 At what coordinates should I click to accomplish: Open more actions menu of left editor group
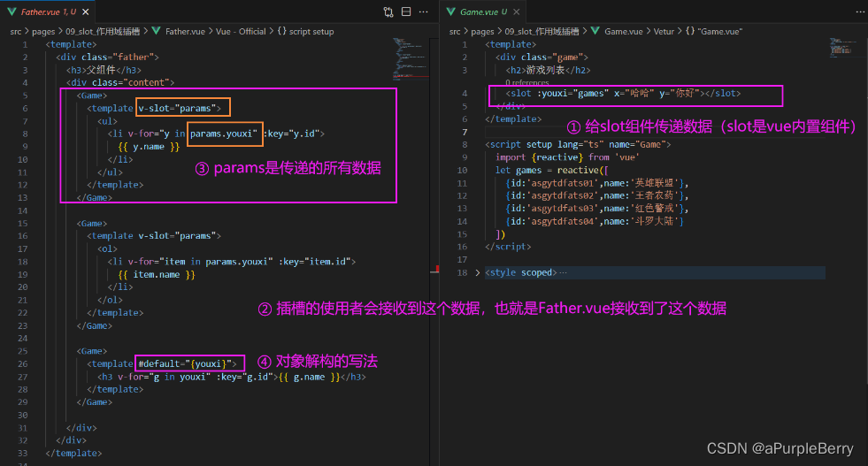click(x=424, y=11)
